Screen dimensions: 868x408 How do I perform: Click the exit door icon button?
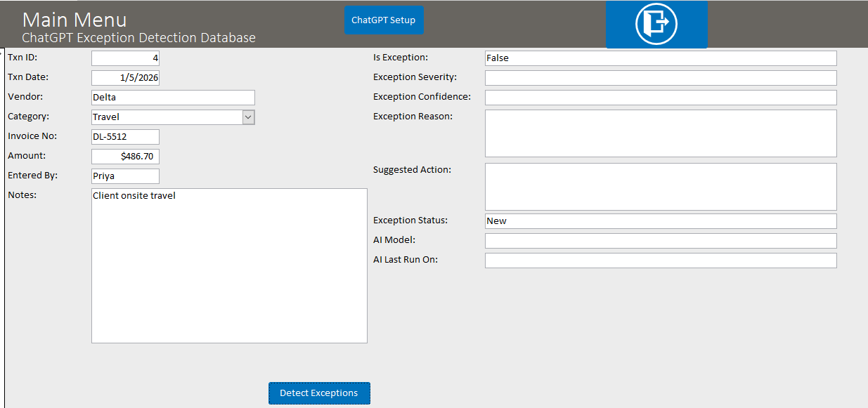click(656, 24)
